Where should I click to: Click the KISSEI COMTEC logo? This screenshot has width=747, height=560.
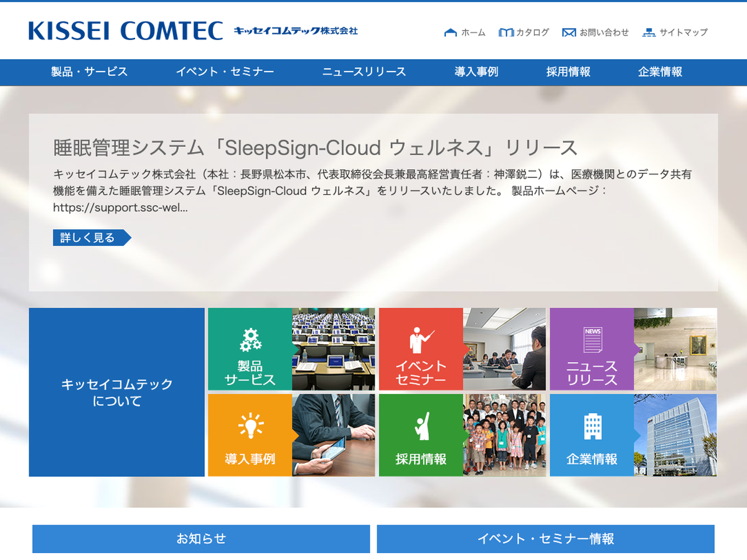pyautogui.click(x=126, y=30)
